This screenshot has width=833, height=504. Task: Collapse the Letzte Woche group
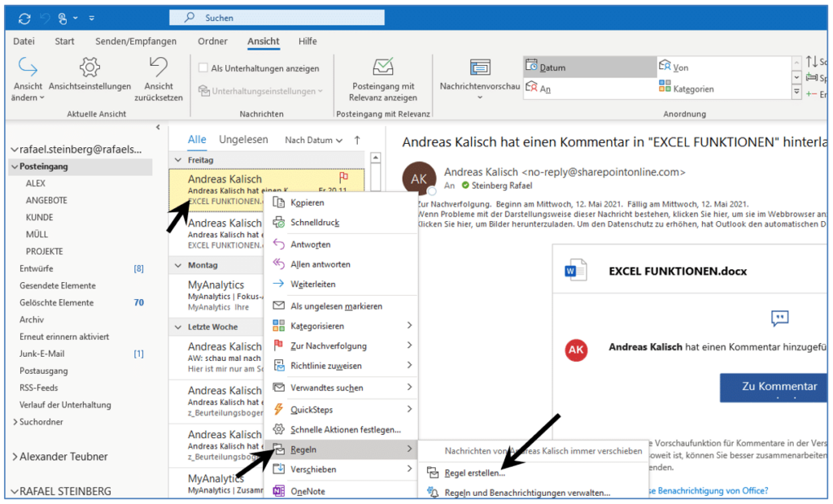coord(178,327)
